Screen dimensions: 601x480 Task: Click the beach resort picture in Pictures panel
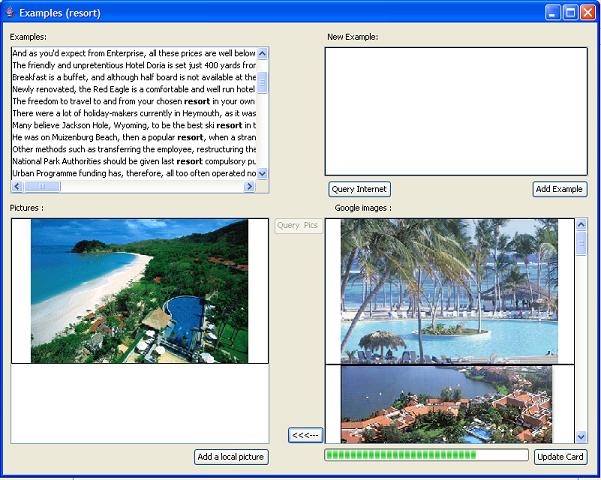140,290
